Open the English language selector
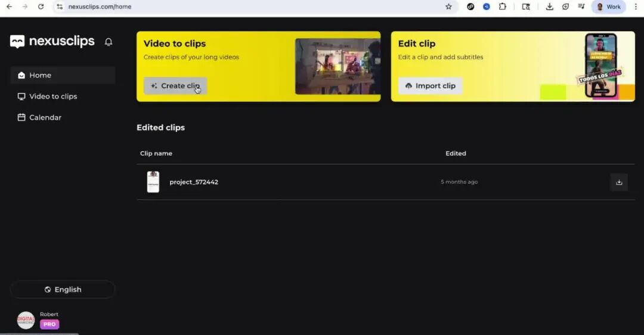The image size is (644, 335). (63, 290)
